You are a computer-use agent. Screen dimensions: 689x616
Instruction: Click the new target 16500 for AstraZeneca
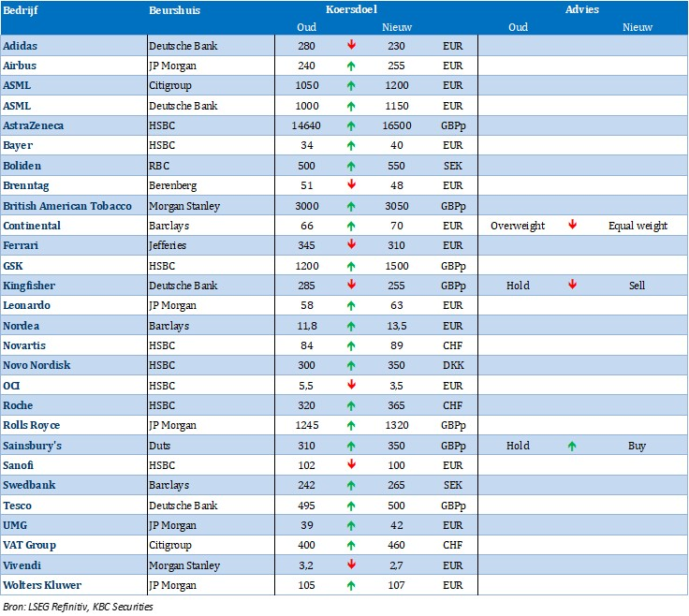(397, 125)
